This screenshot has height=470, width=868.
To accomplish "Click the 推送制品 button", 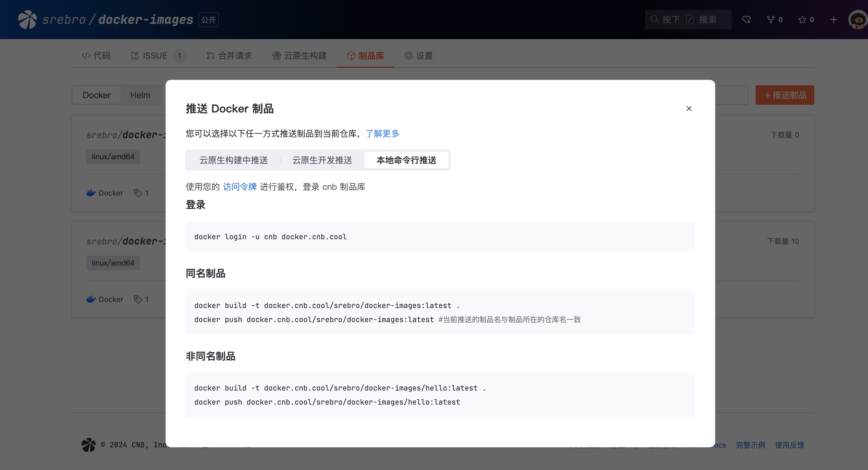I will [784, 95].
